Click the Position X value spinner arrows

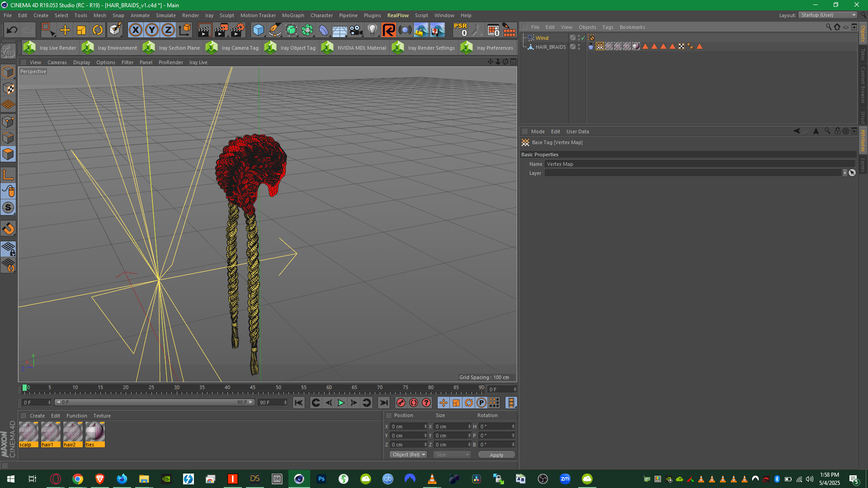[x=425, y=427]
